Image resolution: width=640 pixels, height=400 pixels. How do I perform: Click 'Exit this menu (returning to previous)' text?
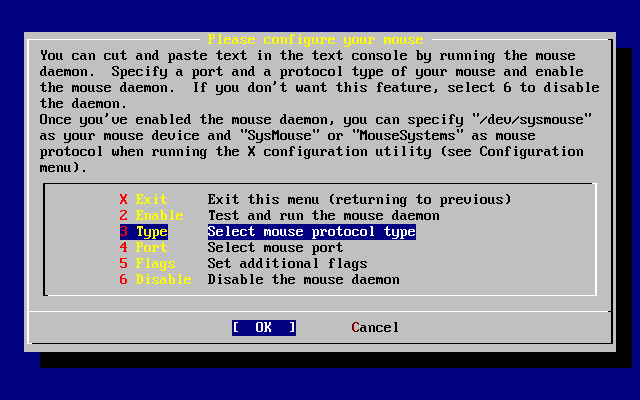point(359,199)
